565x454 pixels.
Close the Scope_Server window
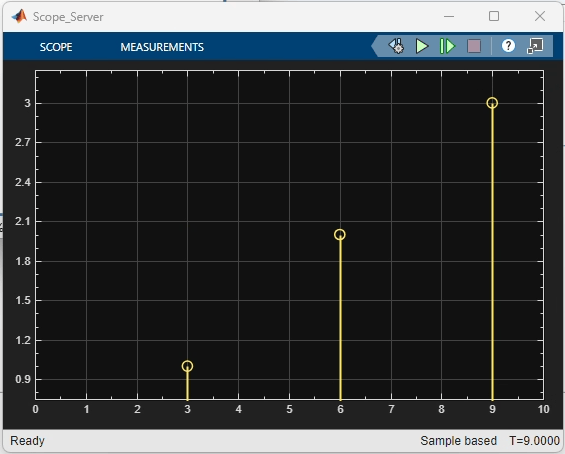pos(540,16)
